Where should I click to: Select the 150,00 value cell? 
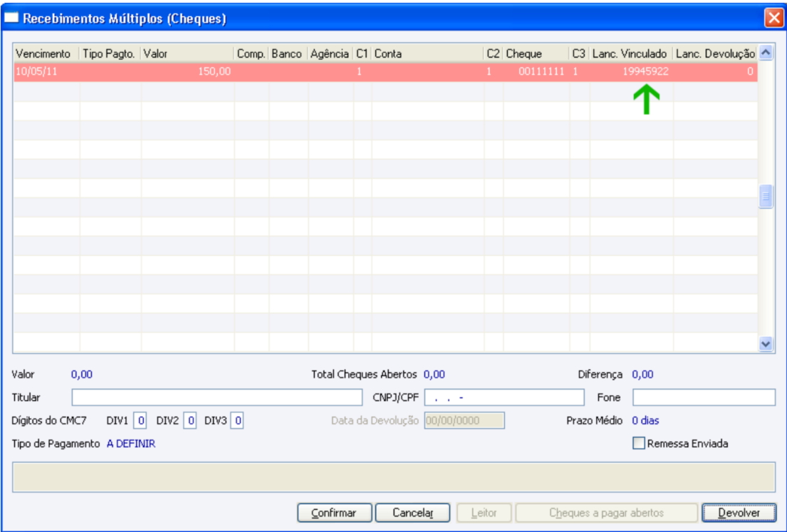187,72
